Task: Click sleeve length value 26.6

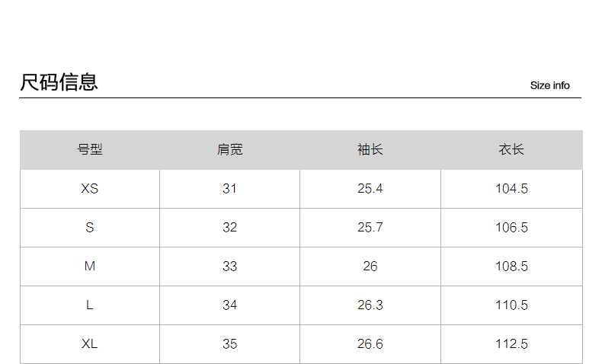Action: 370,343
